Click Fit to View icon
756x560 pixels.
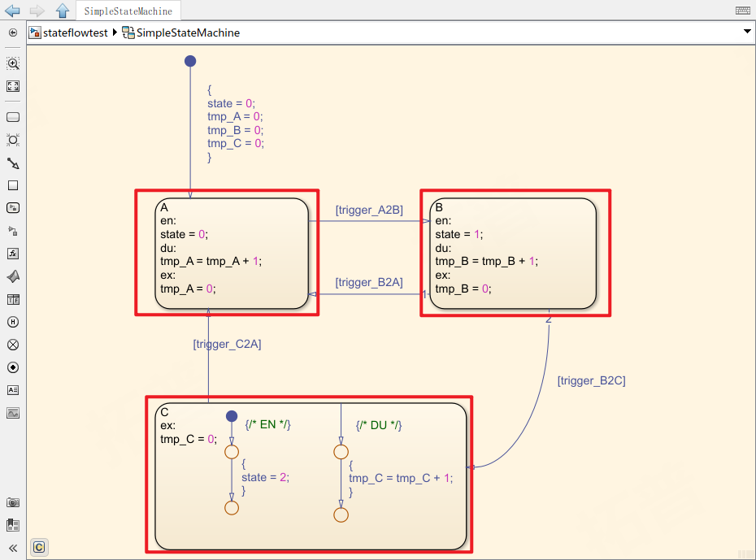tap(13, 86)
